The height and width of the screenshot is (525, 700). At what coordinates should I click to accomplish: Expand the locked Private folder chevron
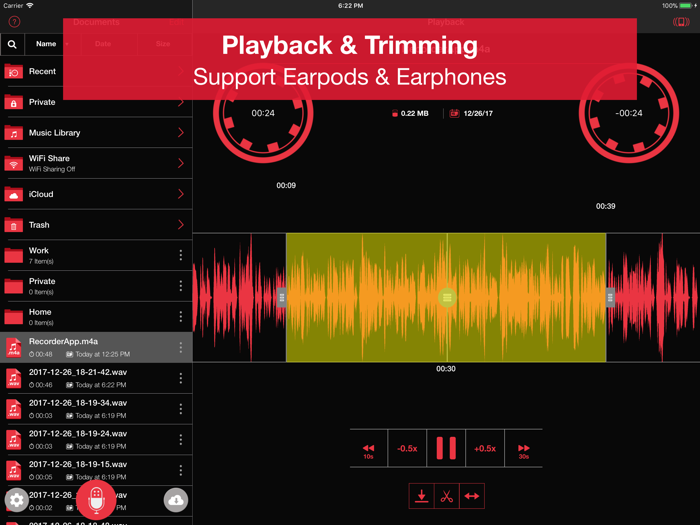coord(181,102)
